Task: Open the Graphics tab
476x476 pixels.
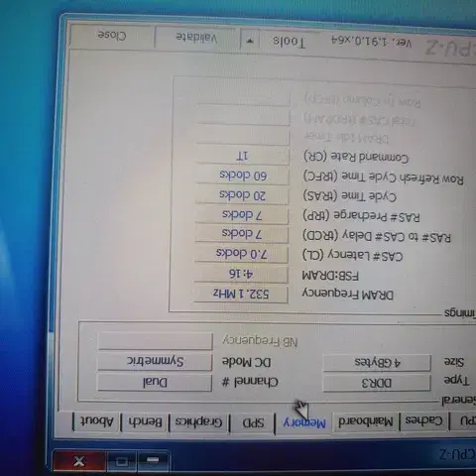Action: [198, 421]
